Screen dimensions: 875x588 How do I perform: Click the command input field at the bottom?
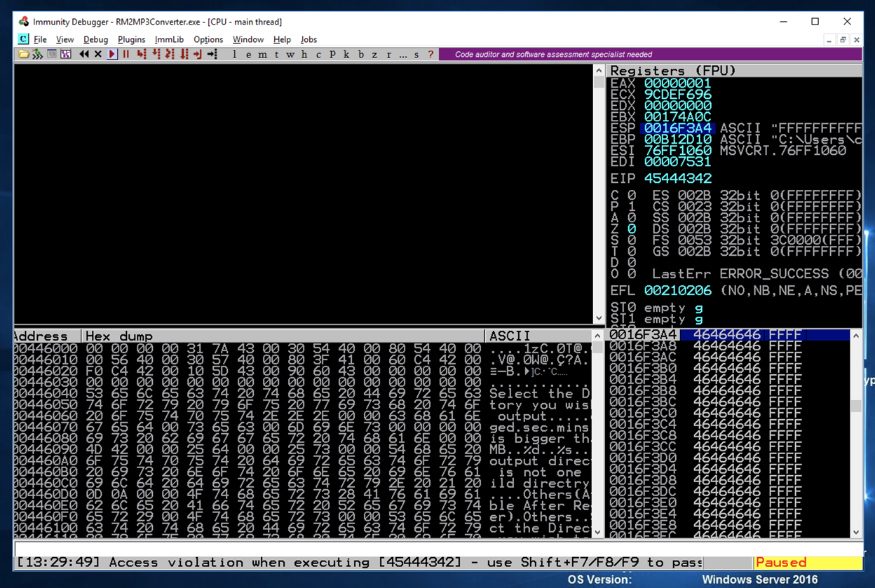coord(437,548)
